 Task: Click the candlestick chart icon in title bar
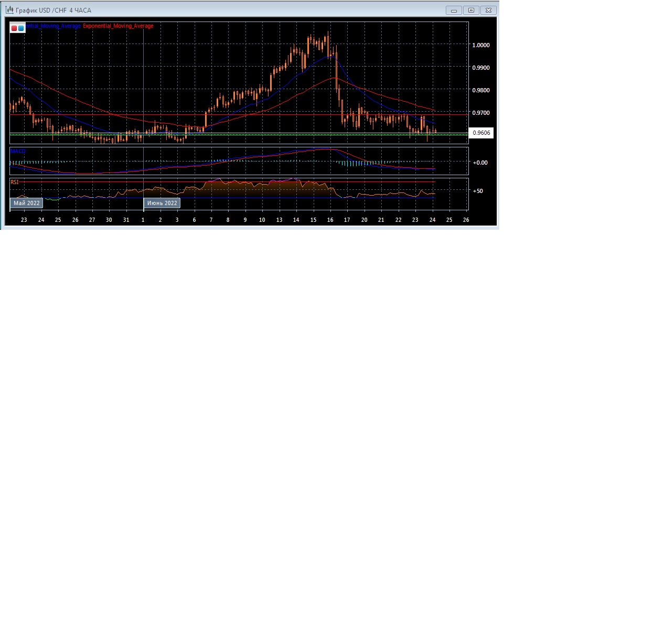pyautogui.click(x=9, y=10)
